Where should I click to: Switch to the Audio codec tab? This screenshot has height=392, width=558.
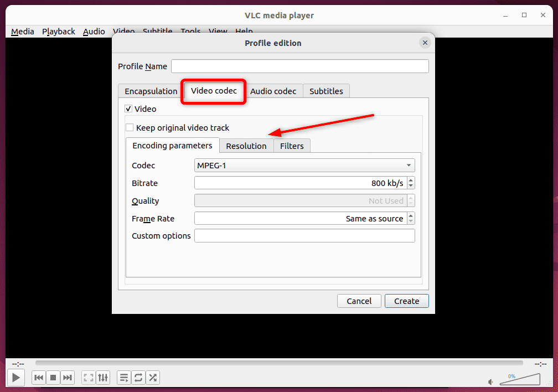point(273,91)
